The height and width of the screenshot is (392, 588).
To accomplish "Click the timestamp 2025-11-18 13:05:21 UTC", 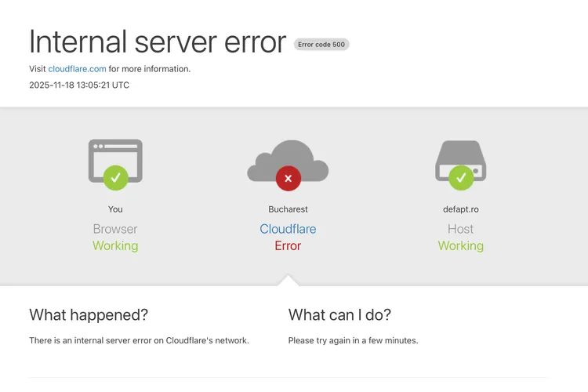I will point(79,85).
